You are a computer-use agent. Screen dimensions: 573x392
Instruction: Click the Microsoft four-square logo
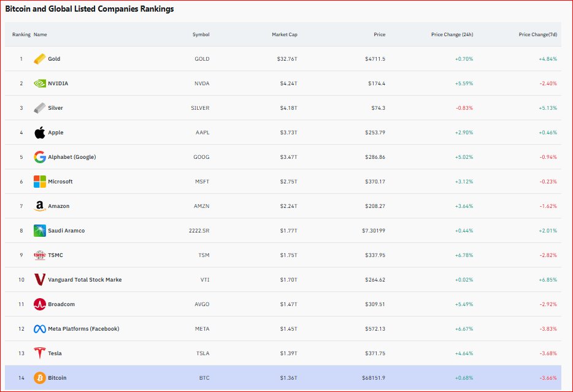(40, 182)
